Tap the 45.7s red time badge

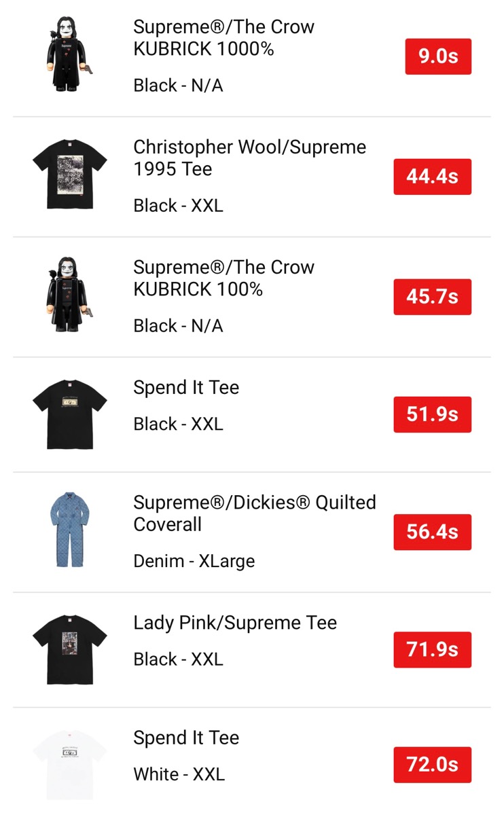[x=432, y=297]
